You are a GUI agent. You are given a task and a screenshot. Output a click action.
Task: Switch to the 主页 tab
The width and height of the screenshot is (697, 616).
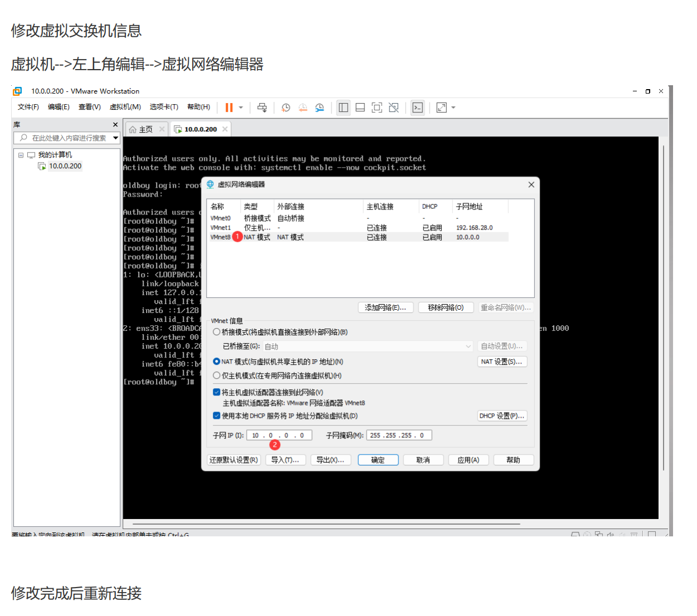pos(146,129)
